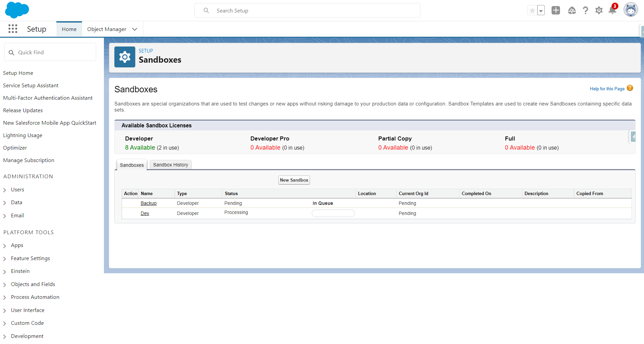Open the user profile avatar
The image size is (644, 344).
pos(631,10)
